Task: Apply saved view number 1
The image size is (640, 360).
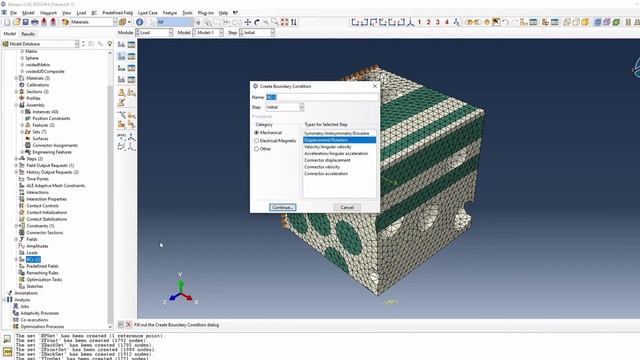Action: pos(419,22)
